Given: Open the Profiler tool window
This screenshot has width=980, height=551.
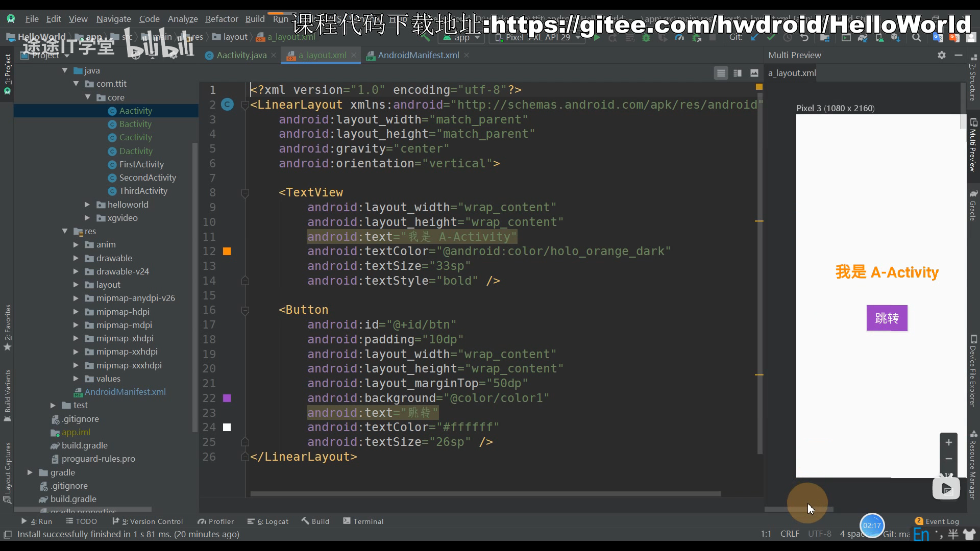Looking at the screenshot, I should (216, 521).
